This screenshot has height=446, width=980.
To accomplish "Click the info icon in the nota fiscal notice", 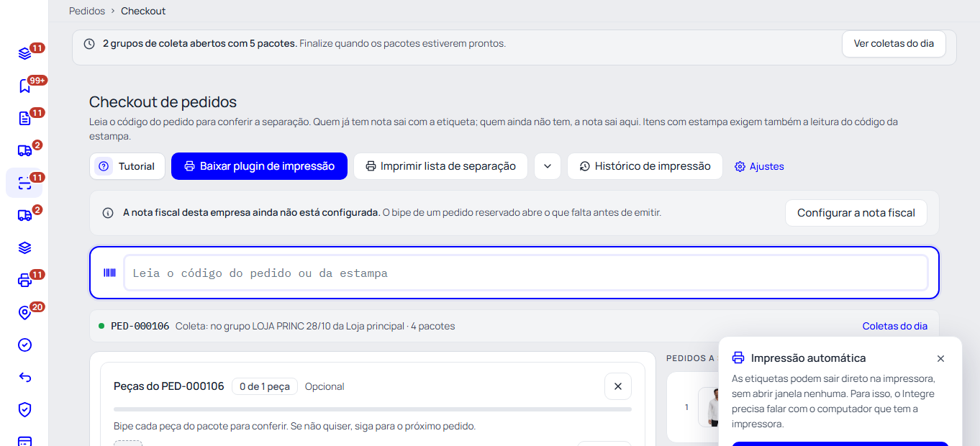I will click(108, 213).
